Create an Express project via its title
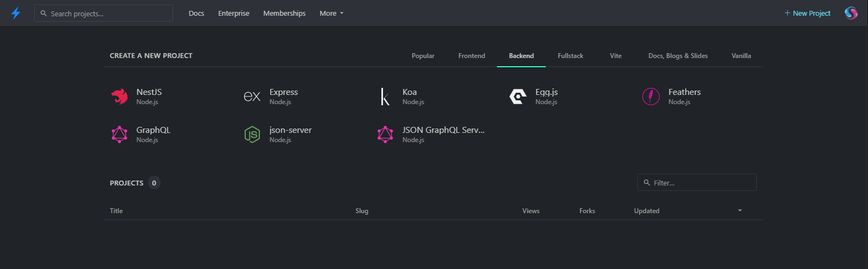This screenshot has height=269, width=868. point(284,92)
